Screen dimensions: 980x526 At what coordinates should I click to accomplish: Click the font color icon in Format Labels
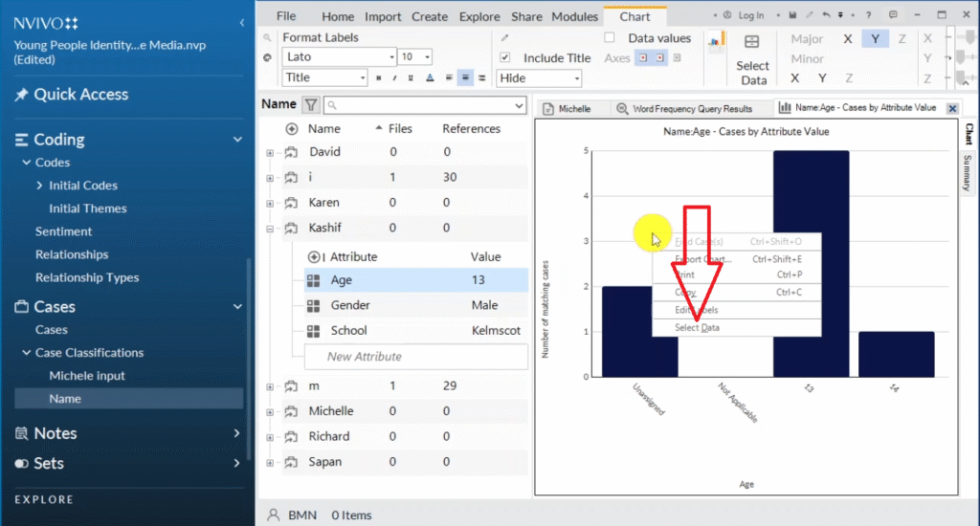[x=429, y=78]
